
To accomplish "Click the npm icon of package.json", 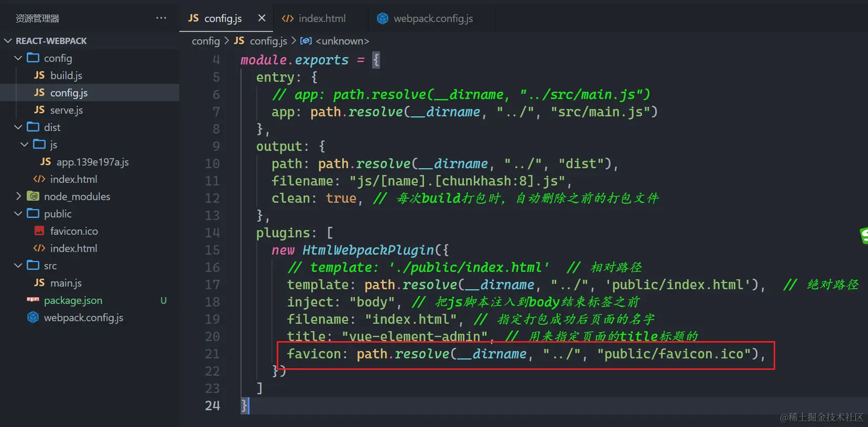I will pyautogui.click(x=33, y=300).
